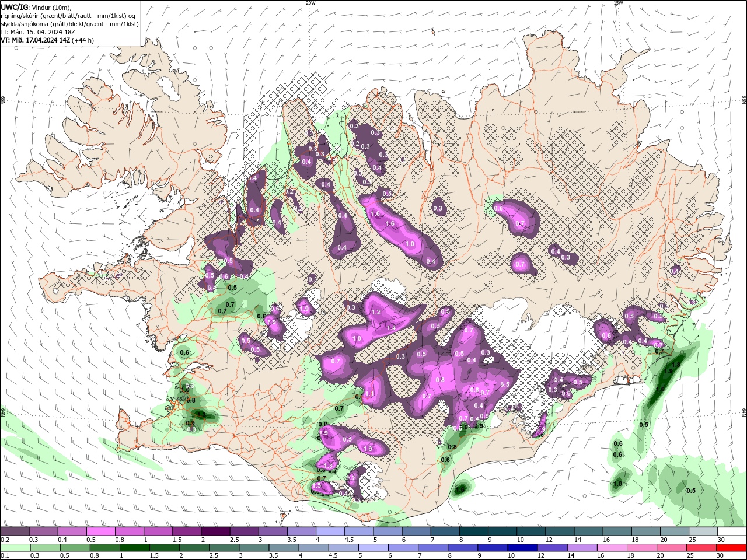The image size is (747, 560).
Task: Pick the darkest green rain swatch between 1 and 1.5
Action: click(134, 548)
